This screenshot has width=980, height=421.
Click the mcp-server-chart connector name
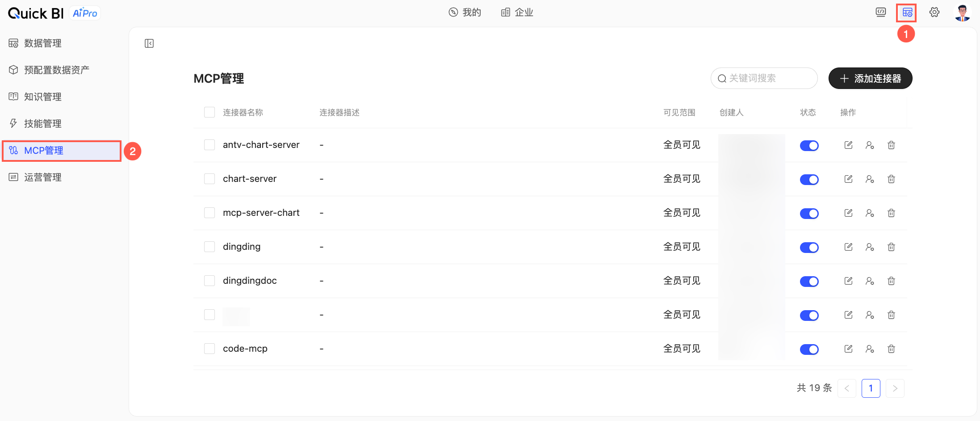coord(261,213)
